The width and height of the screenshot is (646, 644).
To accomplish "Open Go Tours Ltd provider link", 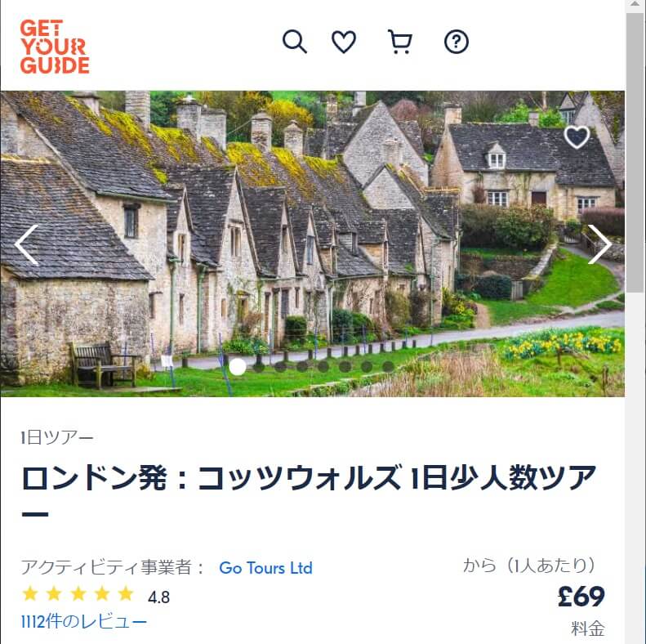I will click(265, 568).
